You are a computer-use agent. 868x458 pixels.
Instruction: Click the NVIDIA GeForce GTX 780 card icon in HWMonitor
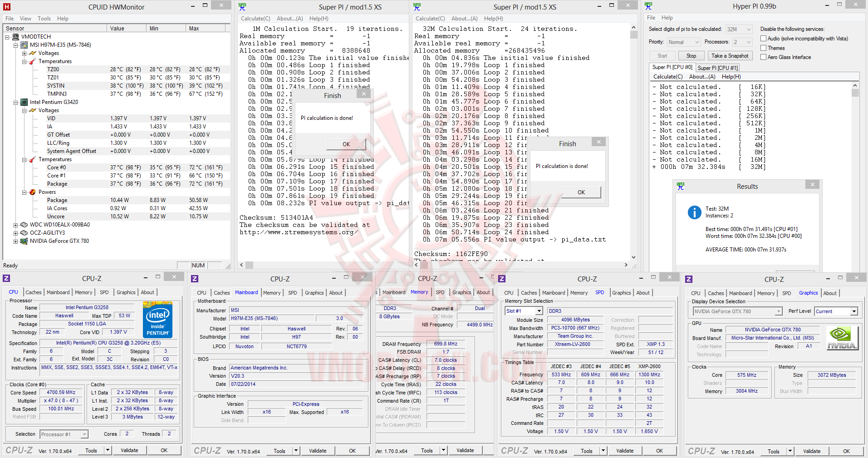pyautogui.click(x=25, y=241)
